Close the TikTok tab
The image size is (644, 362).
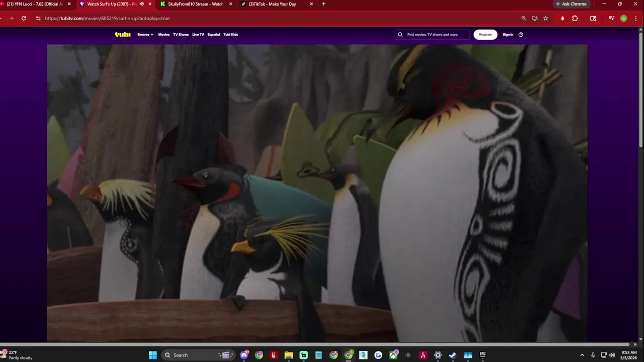tap(311, 4)
